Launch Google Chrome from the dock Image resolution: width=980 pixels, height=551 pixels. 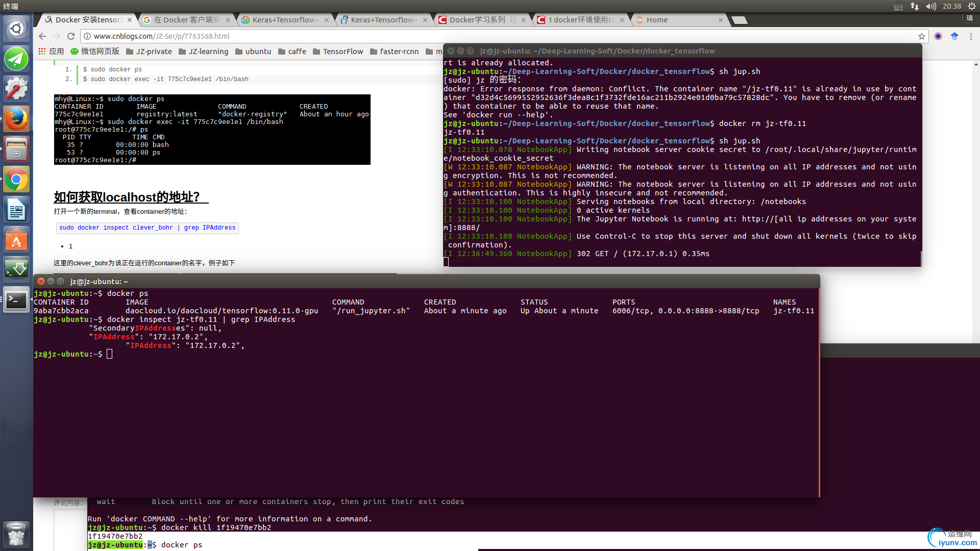click(x=16, y=179)
